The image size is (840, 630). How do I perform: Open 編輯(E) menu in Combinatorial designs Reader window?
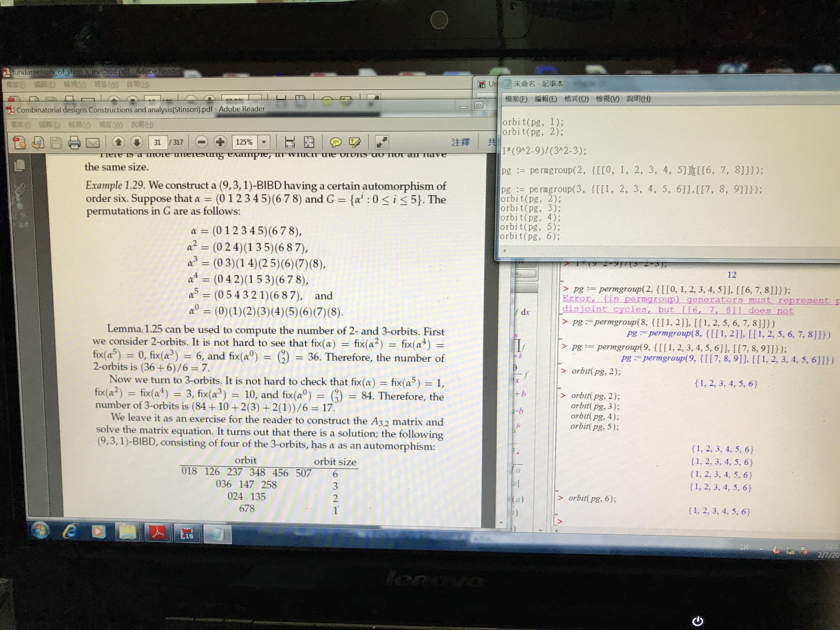(x=49, y=125)
